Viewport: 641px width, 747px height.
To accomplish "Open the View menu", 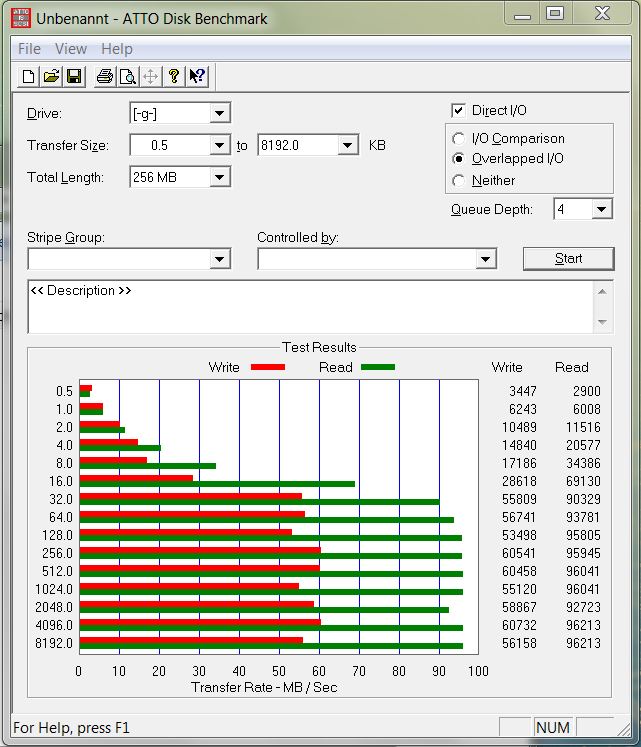I will pyautogui.click(x=71, y=49).
